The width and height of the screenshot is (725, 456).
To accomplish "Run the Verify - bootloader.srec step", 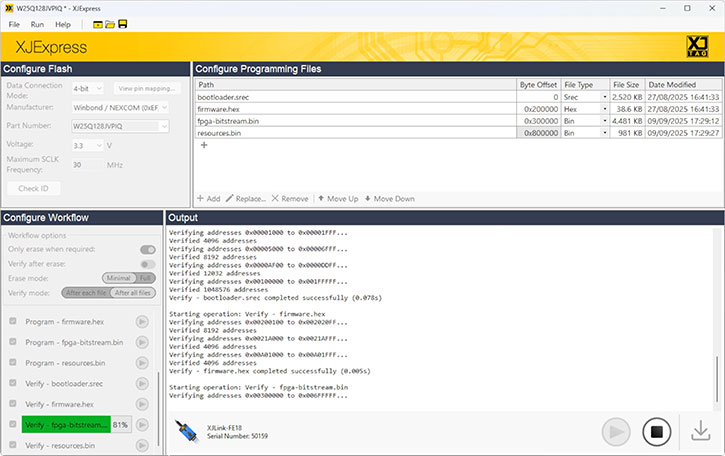I will [x=142, y=383].
